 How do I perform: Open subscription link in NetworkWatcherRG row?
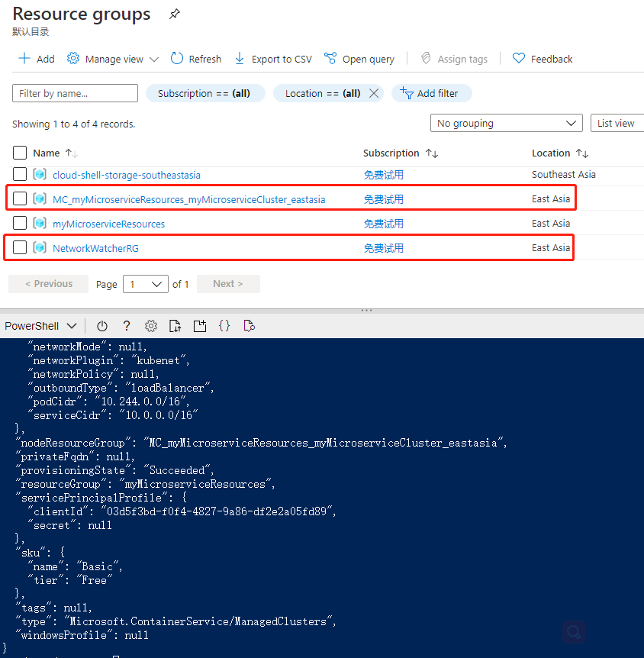(384, 248)
